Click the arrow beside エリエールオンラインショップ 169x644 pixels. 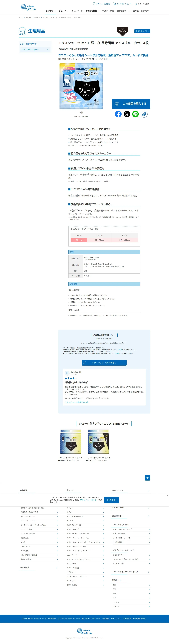[149, 572]
